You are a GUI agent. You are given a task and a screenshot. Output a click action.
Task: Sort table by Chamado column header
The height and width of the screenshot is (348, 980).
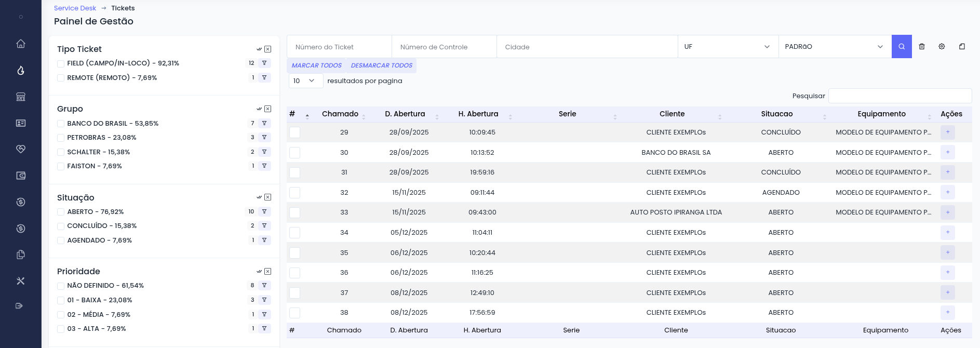(340, 114)
